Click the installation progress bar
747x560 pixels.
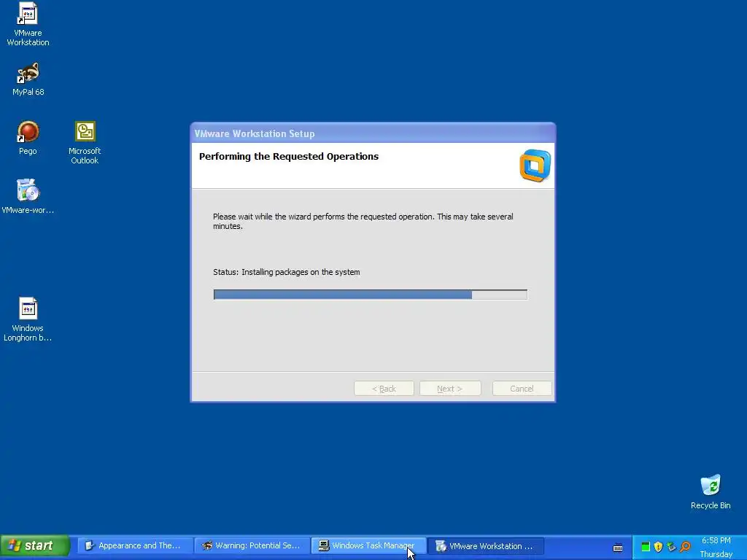point(370,295)
